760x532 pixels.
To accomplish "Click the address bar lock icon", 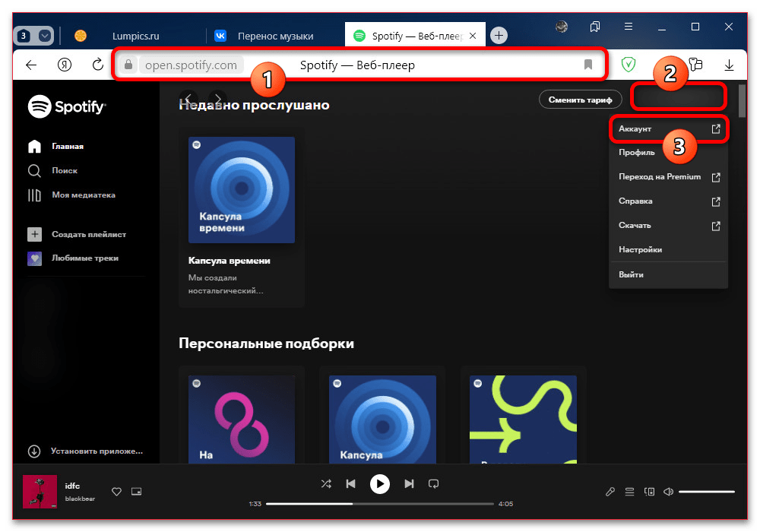I will [128, 65].
